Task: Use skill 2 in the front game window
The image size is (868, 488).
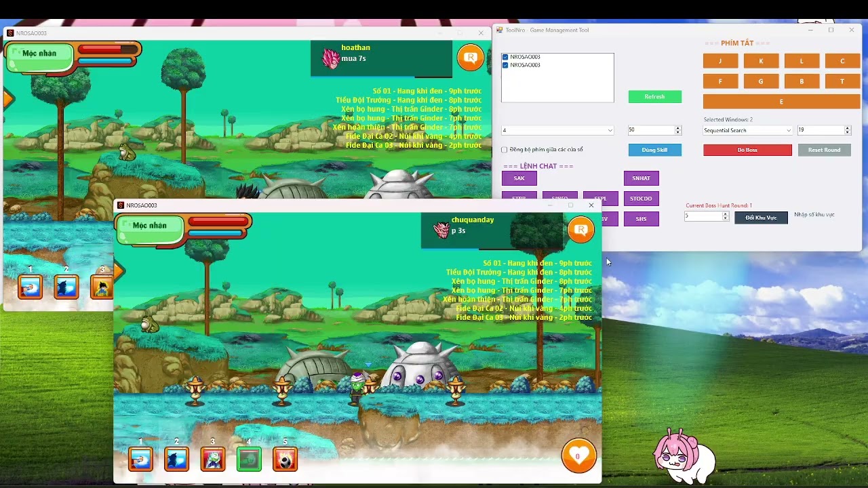Action: [176, 459]
